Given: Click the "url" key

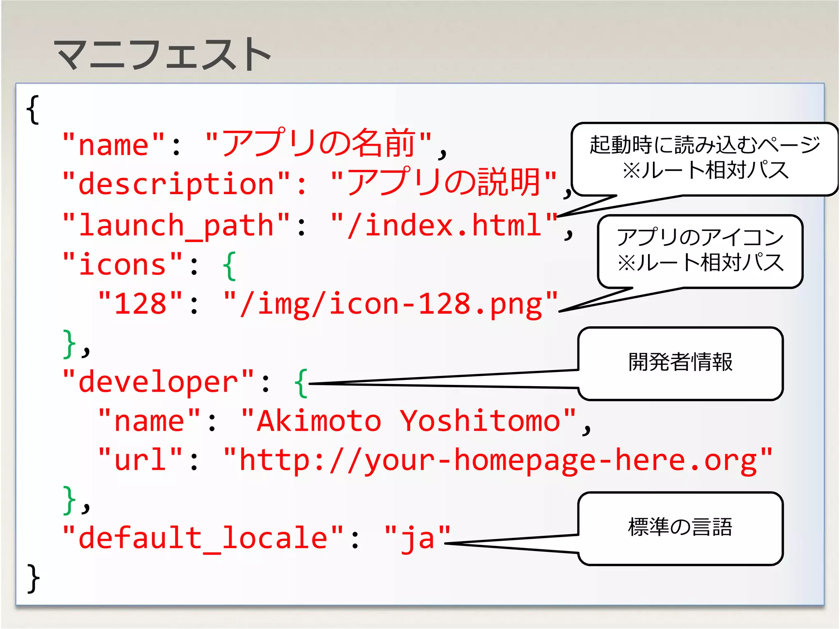Looking at the screenshot, I should 140,459.
